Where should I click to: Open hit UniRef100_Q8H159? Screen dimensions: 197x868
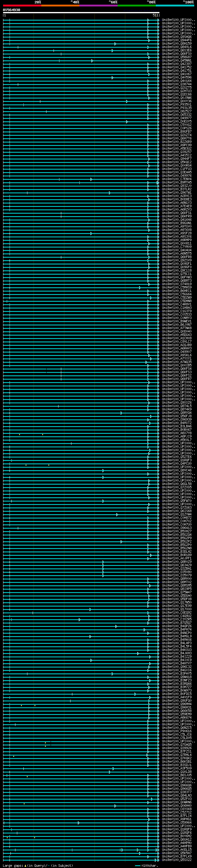click(x=177, y=43)
